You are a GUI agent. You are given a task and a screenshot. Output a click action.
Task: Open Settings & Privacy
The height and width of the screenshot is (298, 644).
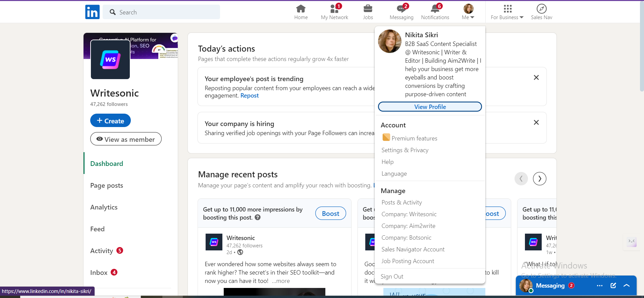point(405,150)
